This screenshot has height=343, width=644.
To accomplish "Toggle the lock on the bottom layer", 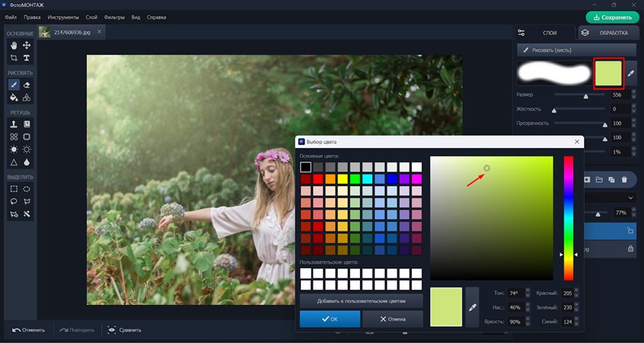I will click(630, 249).
